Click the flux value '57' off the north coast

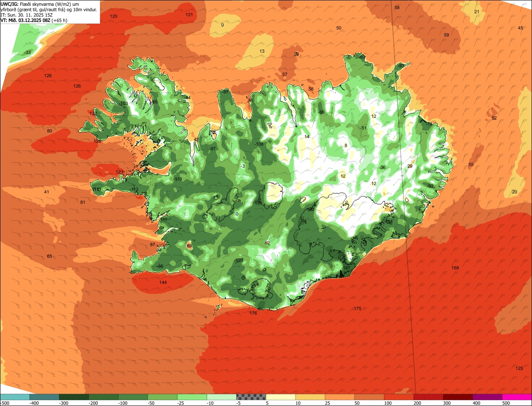pyautogui.click(x=285, y=74)
